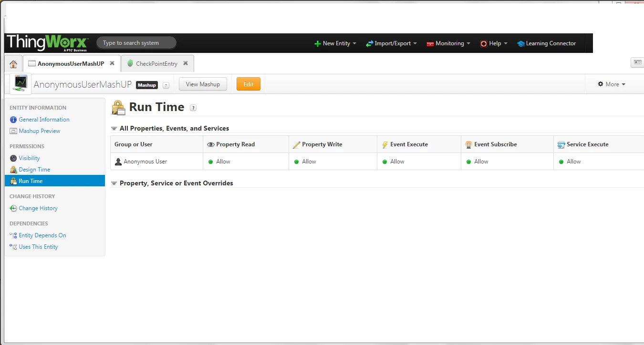
Task: Collapse All Properties, Events, and Services section
Action: click(114, 129)
